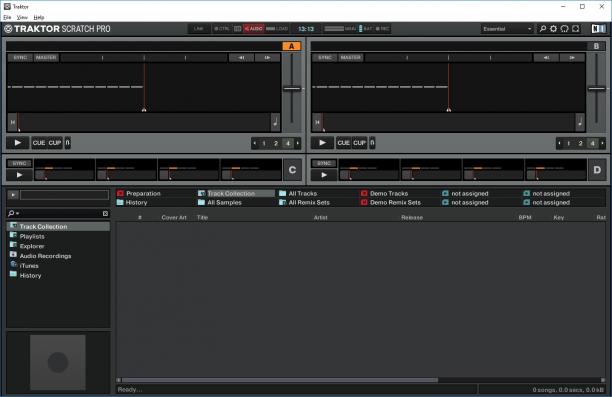The image size is (612, 397).
Task: Play deck A
Action: (18, 143)
